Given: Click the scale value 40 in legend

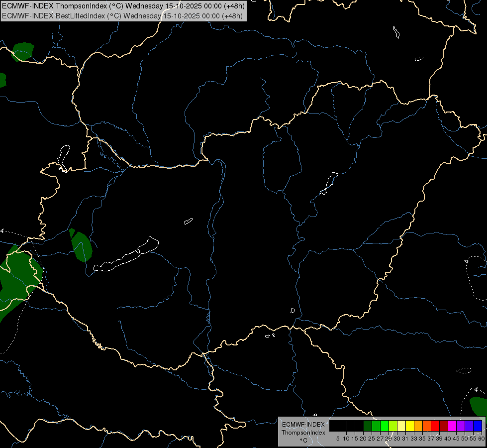Looking at the screenshot, I should [x=448, y=439].
